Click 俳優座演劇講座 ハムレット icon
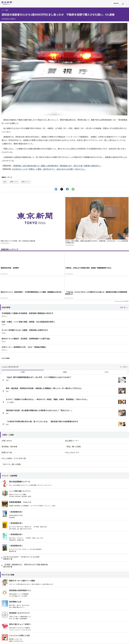 click(5, 504)
